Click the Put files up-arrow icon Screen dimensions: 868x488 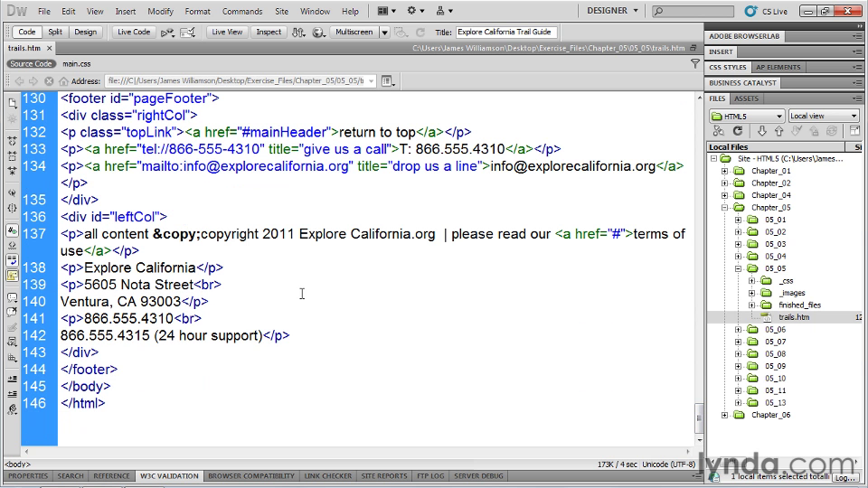click(x=778, y=131)
